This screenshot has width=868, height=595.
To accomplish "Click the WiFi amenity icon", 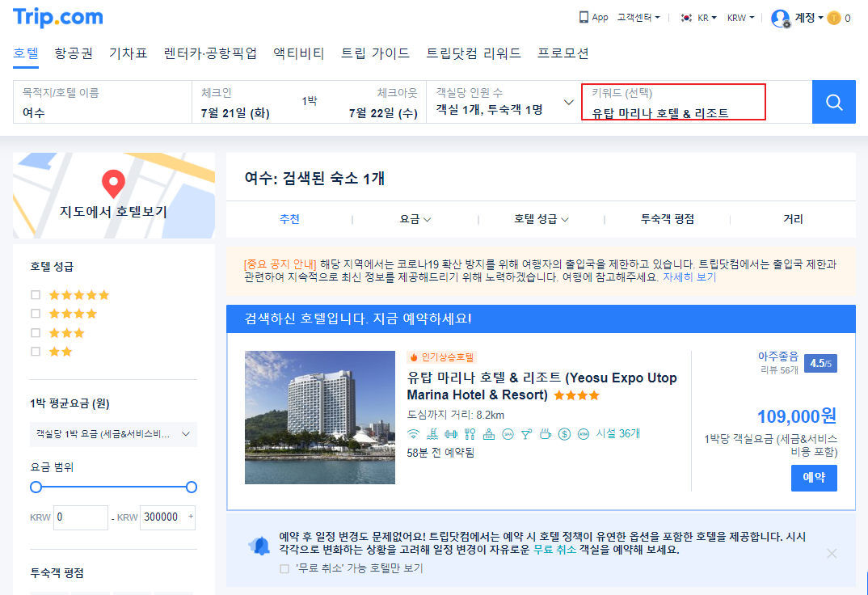I will [413, 434].
